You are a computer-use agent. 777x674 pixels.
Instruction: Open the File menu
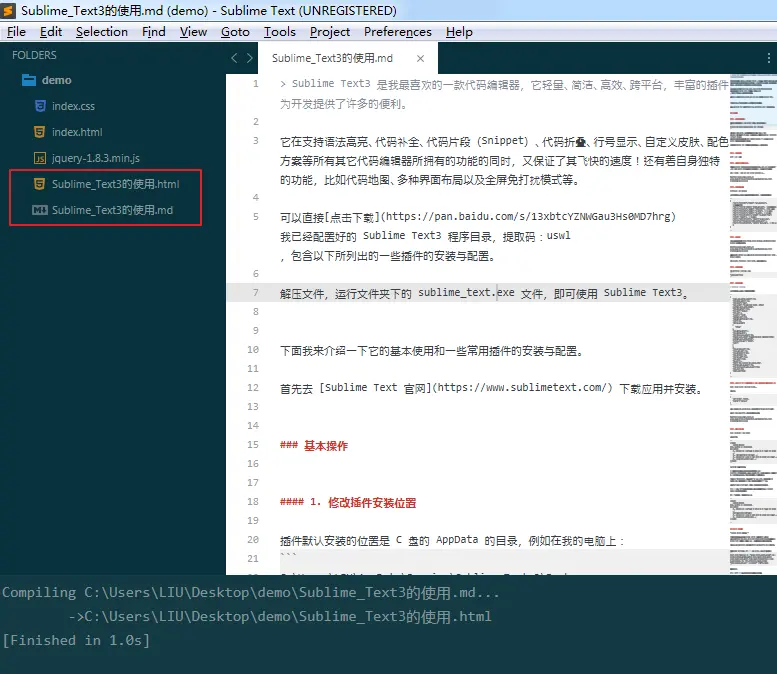[x=16, y=32]
